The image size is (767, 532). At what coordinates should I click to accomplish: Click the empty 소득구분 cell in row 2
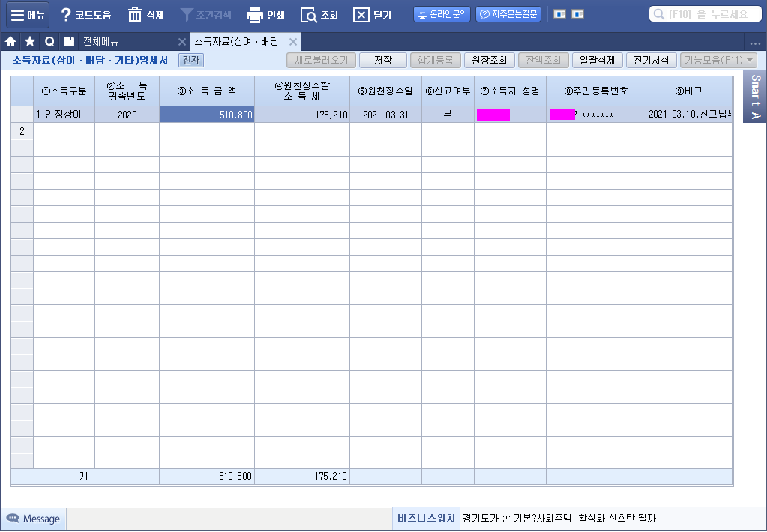(x=64, y=131)
